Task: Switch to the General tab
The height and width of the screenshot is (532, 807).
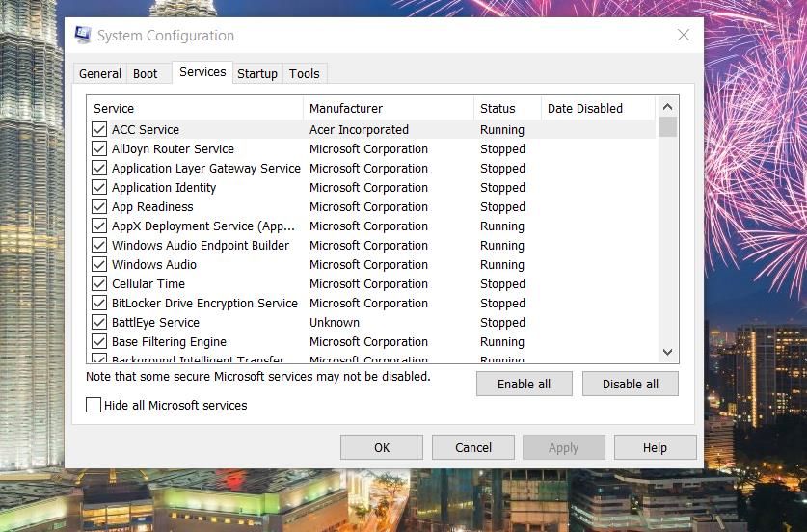Action: coord(100,73)
